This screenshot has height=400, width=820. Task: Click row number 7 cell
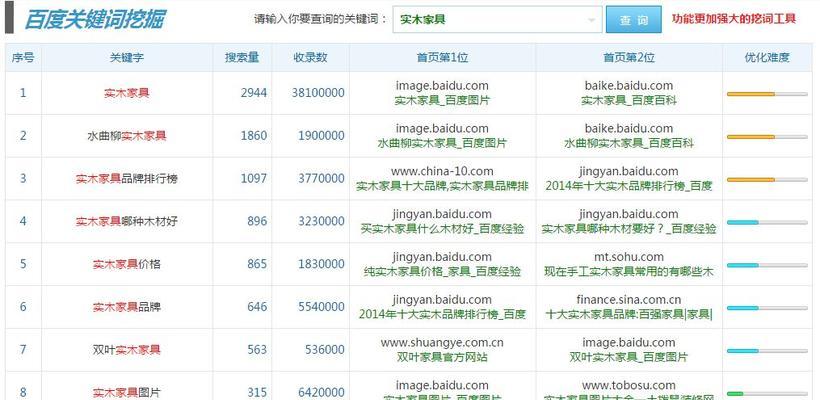coord(23,350)
